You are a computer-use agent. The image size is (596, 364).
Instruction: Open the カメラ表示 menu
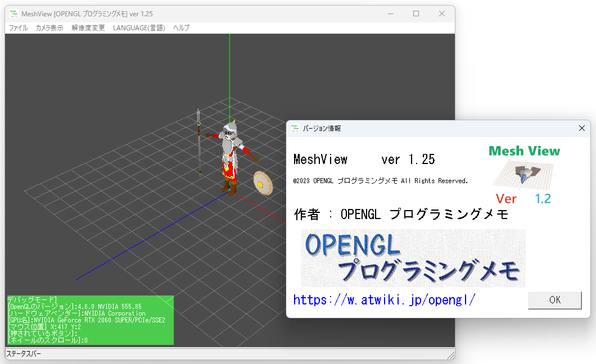tap(49, 28)
